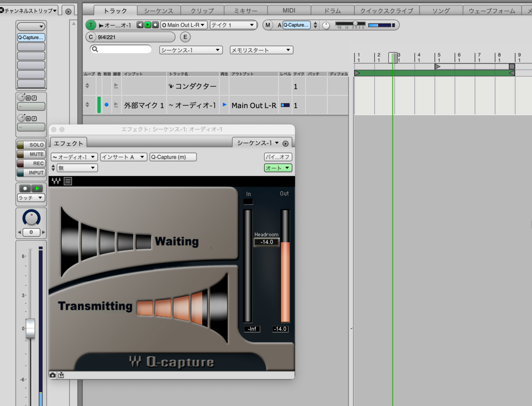This screenshot has width=532, height=406.
Task: Click the first send knob in the channel strip
Action: click(21, 97)
